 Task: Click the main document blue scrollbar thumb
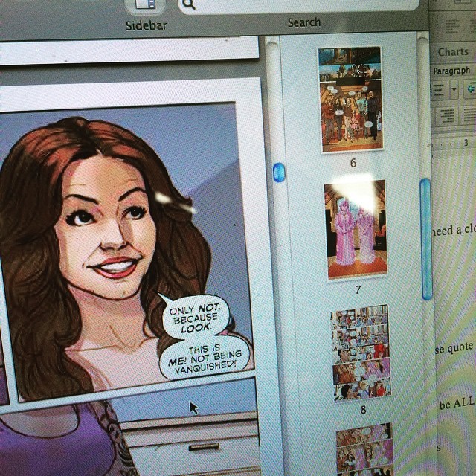279,173
